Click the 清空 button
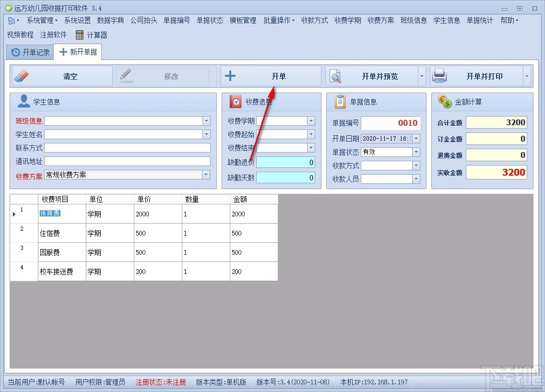This screenshot has width=545, height=392. coord(62,76)
